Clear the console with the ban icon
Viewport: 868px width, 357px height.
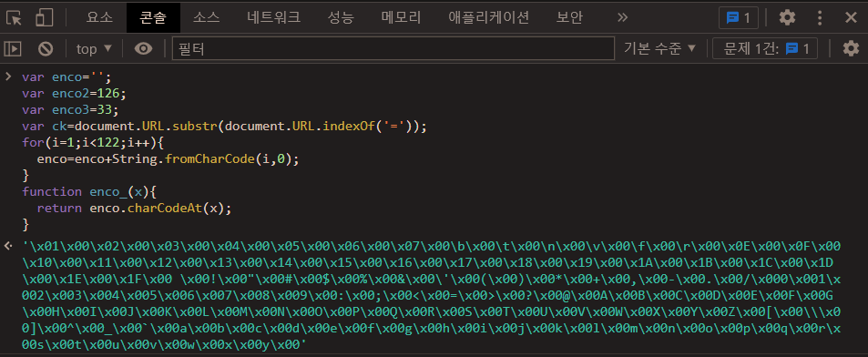click(46, 48)
